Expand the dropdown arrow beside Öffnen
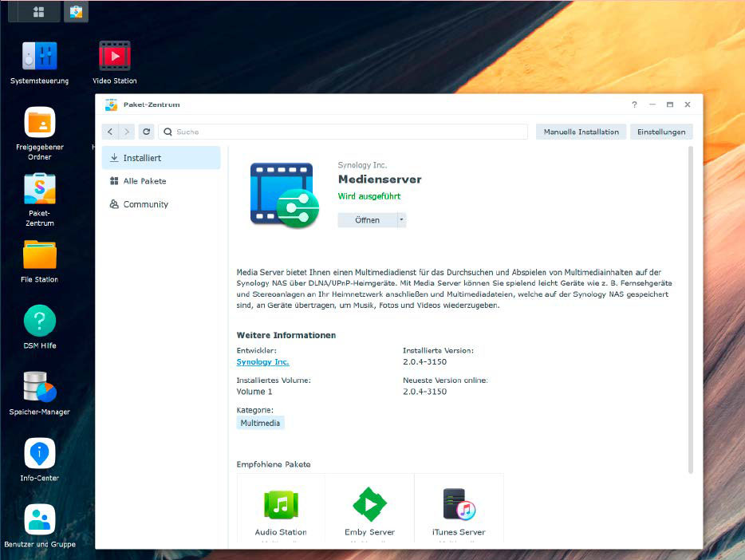This screenshot has height=560, width=745. [401, 219]
